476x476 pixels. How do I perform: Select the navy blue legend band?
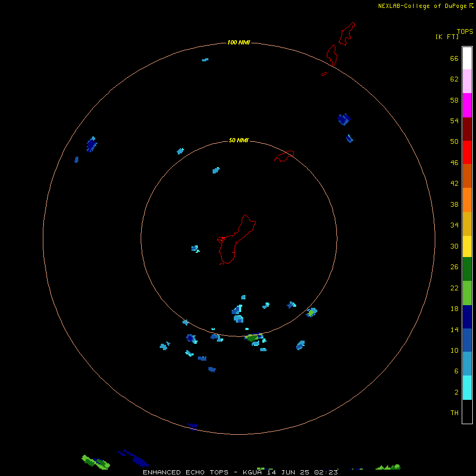[x=467, y=317]
